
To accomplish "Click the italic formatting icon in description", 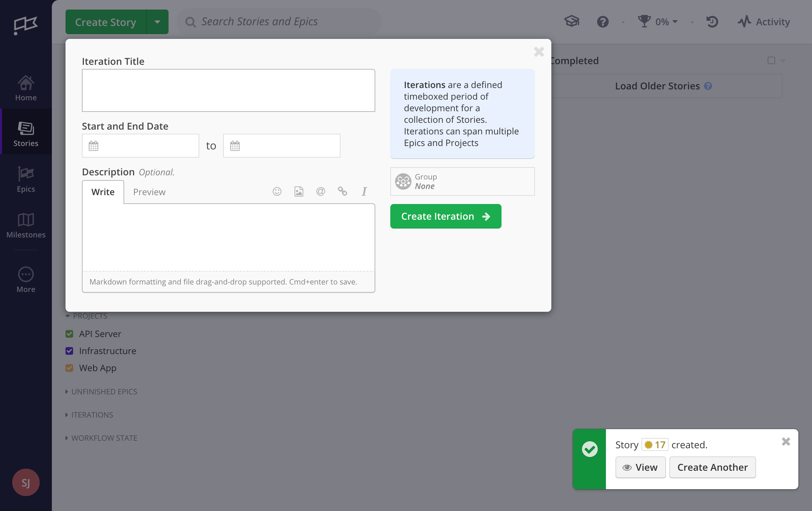I will click(x=364, y=191).
